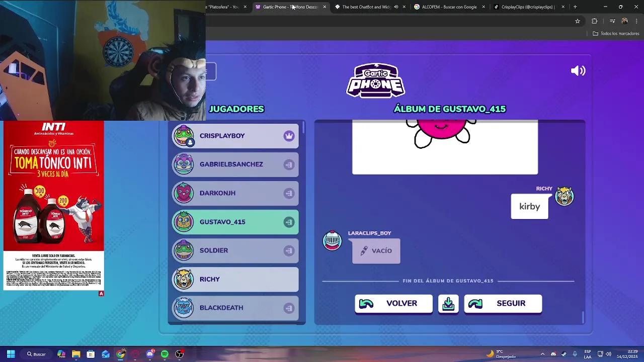Click BLACKDEATH's blue avatar
Image resolution: width=644 pixels, height=362 pixels.
click(184, 308)
